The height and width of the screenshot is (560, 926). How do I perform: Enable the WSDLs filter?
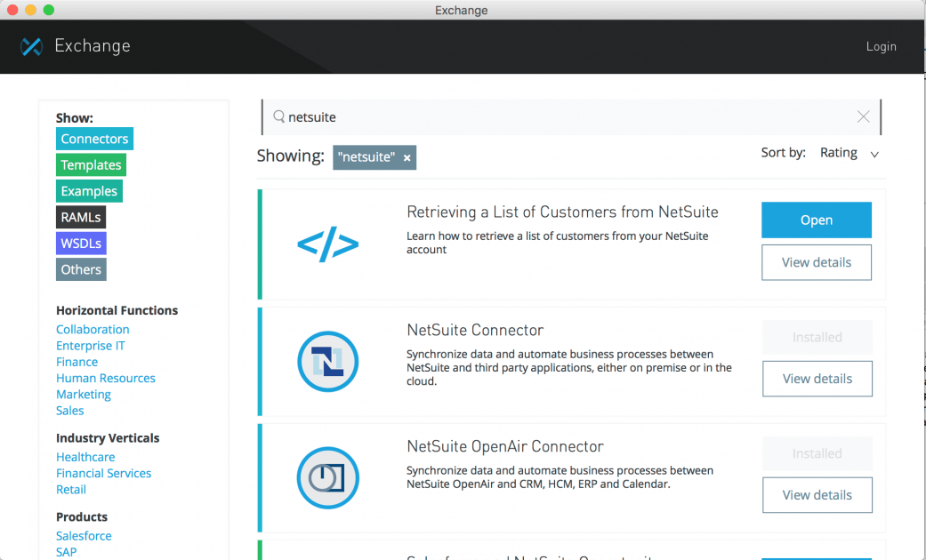pos(81,243)
